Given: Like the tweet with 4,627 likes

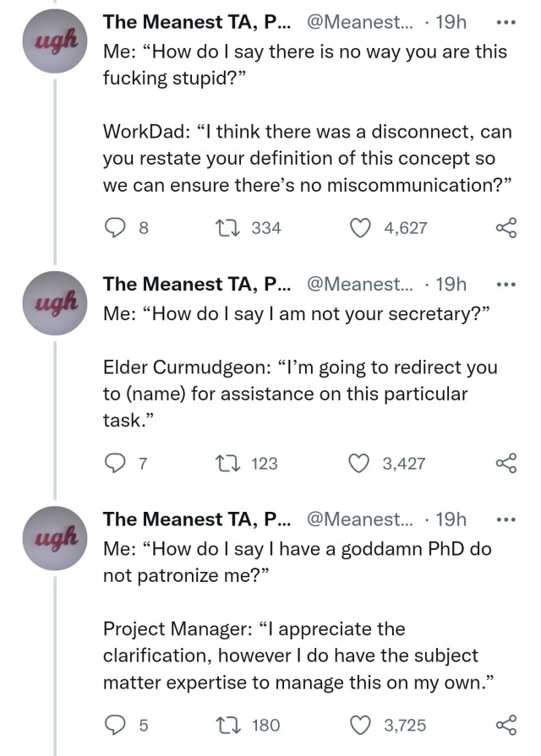Looking at the screenshot, I should pos(362,227).
